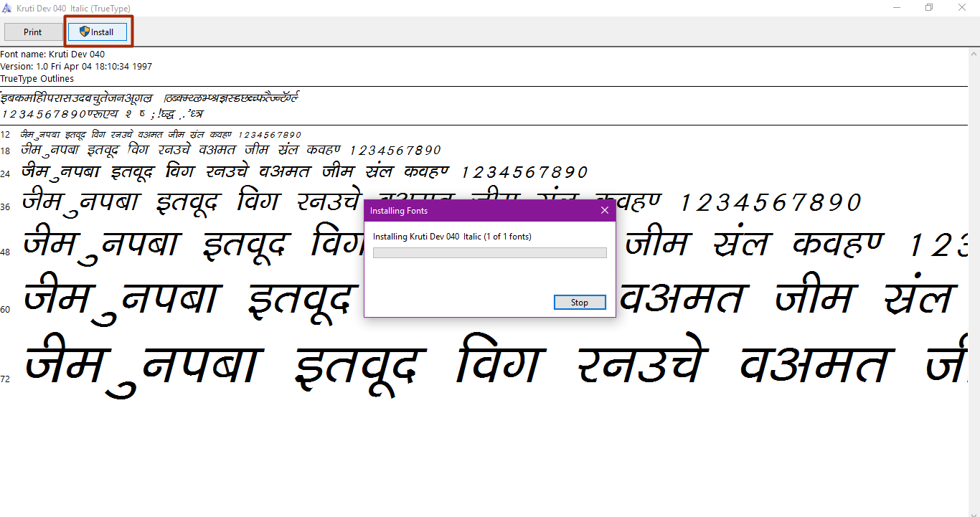Close the Kruti Dev 040 font window
Viewport: 980px width, 517px height.
[x=963, y=8]
